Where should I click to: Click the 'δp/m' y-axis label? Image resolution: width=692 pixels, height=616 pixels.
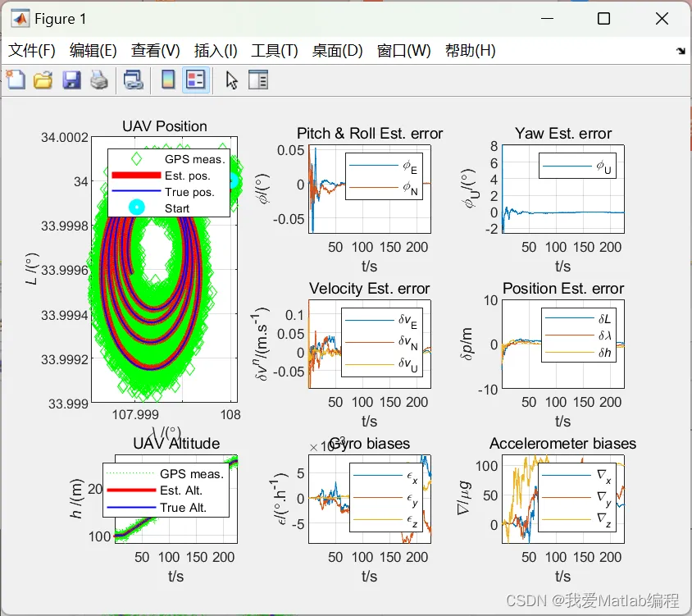click(467, 344)
